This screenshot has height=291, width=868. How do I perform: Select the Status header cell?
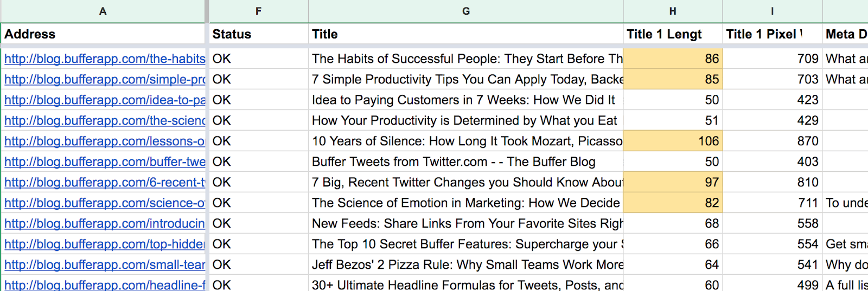[x=258, y=34]
